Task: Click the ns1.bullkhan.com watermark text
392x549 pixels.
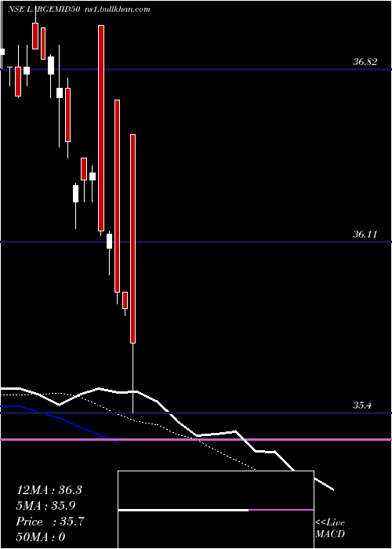Action: 118,9
